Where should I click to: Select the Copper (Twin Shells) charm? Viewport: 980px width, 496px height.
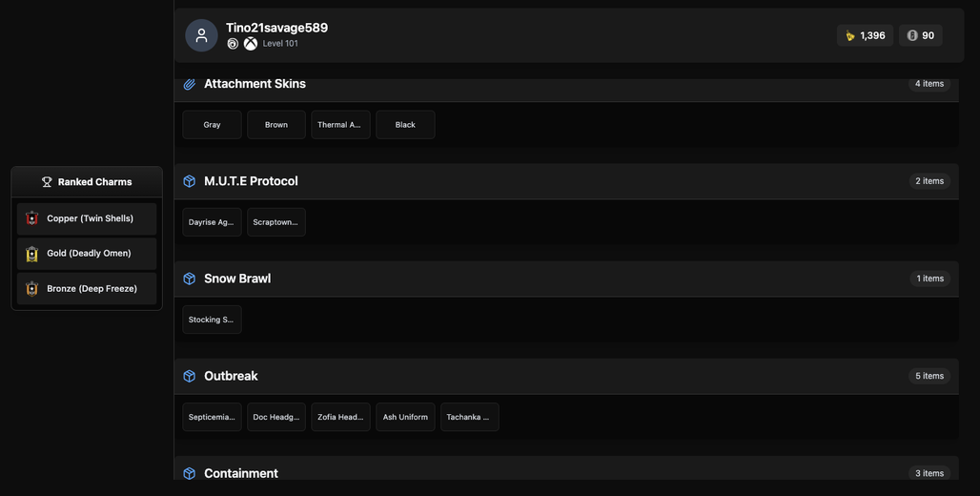87,219
